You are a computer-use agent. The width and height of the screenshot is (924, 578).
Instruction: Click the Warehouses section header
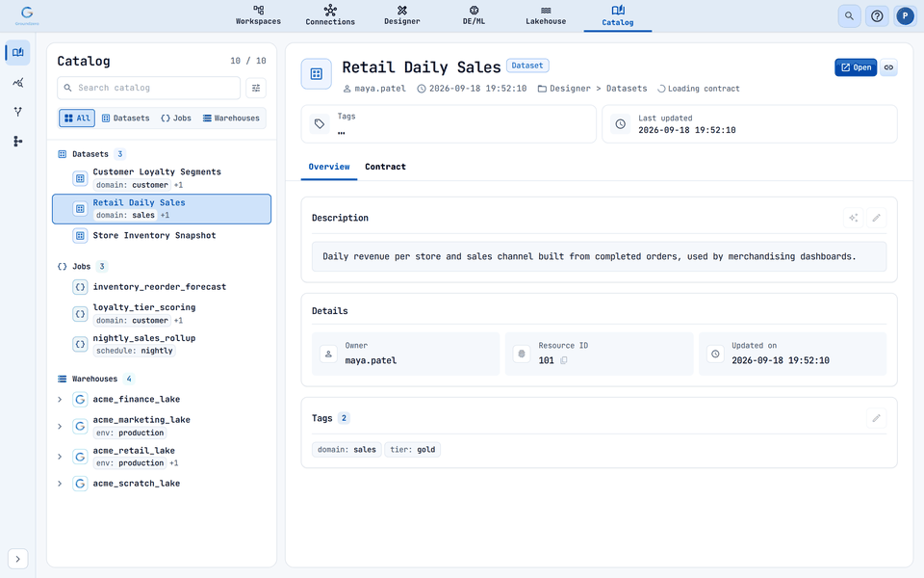coord(95,379)
